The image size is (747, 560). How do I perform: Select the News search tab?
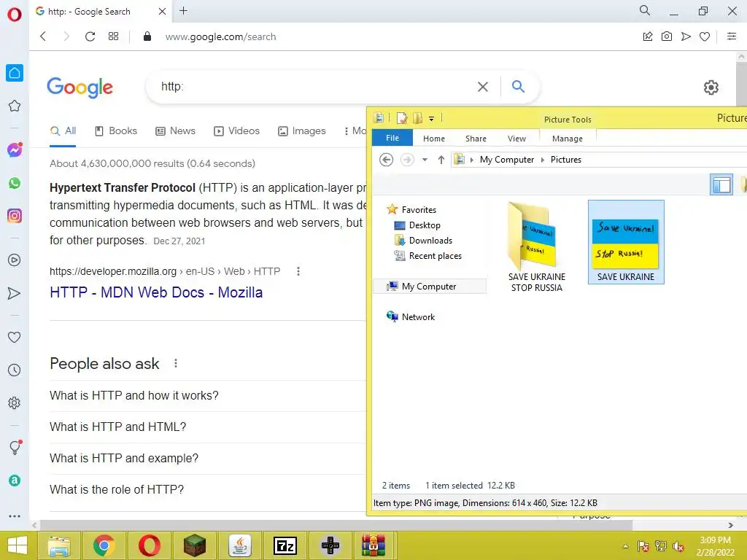click(175, 131)
